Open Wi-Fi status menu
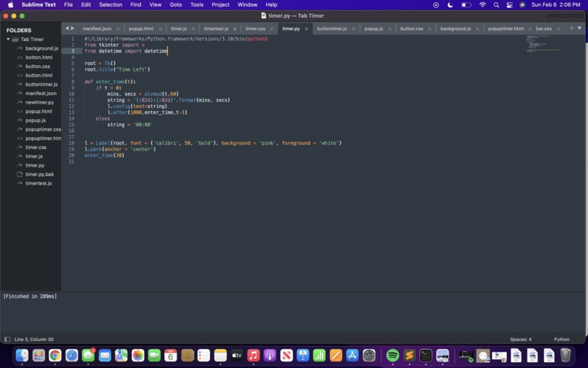Screen dimensions: 588x368 pyautogui.click(x=482, y=5)
